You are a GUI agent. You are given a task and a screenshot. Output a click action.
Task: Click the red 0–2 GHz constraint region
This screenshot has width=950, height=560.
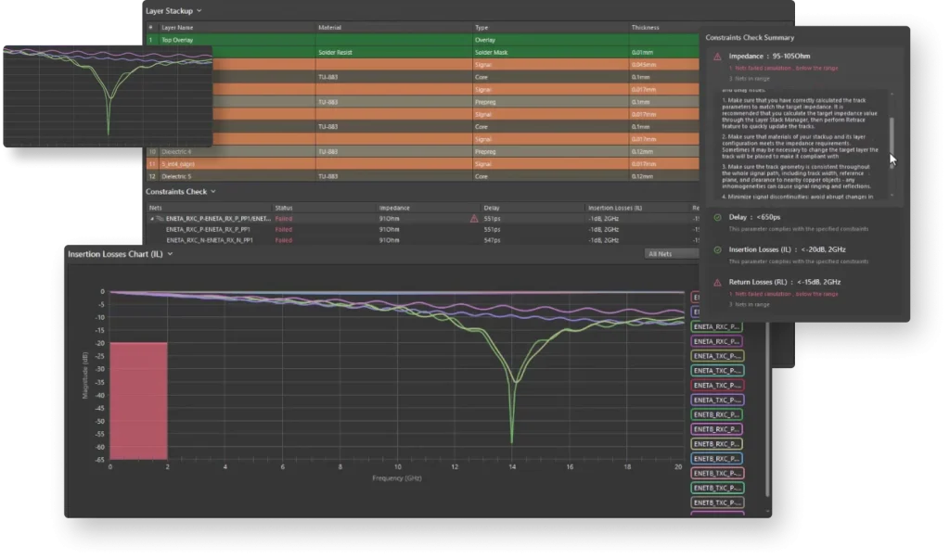(138, 401)
